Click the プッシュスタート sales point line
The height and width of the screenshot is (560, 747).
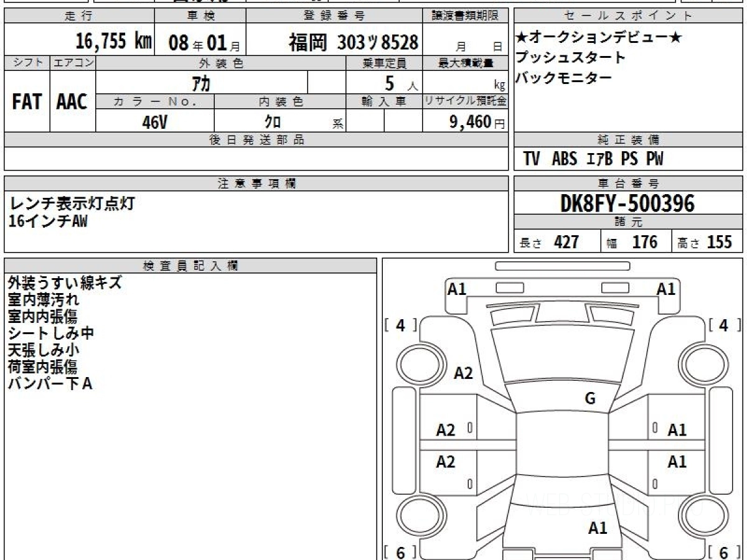point(570,58)
